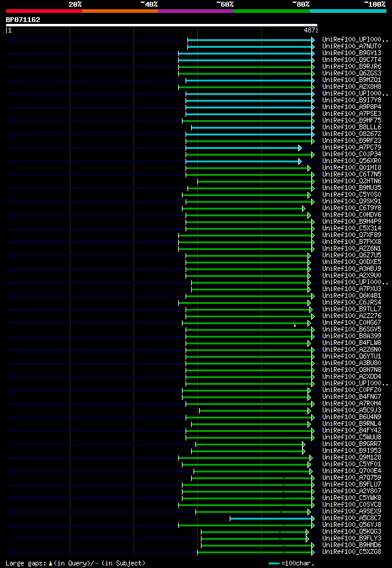Select the UniRef100_B7FKX8 label
Image resolution: width=392 pixels, height=568 pixels.
352,242
